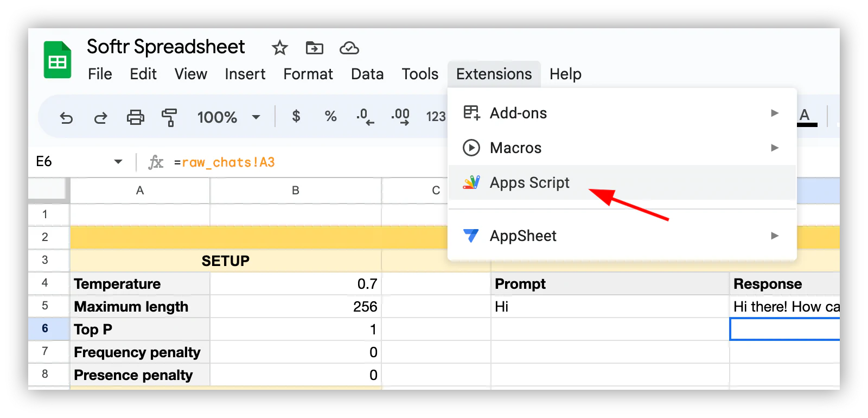Select row 2 header
Screen dimensions: 868x418
[49, 237]
